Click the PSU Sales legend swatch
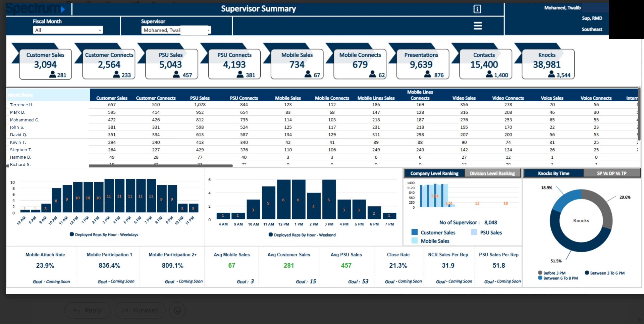Image resolution: width=644 pixels, height=324 pixels. click(474, 232)
